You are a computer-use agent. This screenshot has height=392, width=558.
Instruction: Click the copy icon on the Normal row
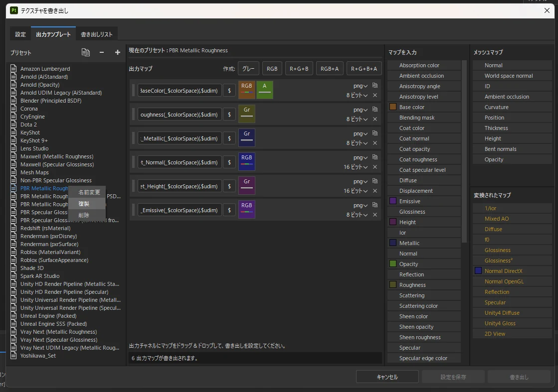click(374, 157)
